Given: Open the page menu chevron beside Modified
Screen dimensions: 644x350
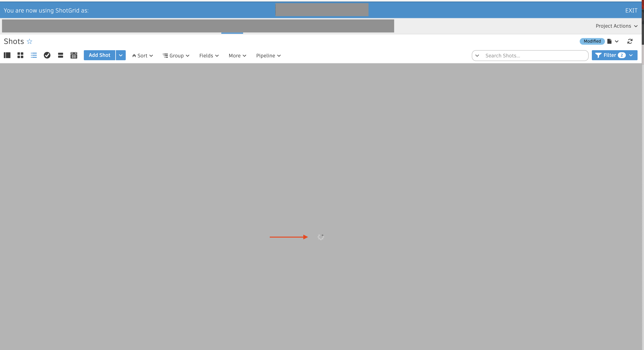Looking at the screenshot, I should (x=617, y=41).
